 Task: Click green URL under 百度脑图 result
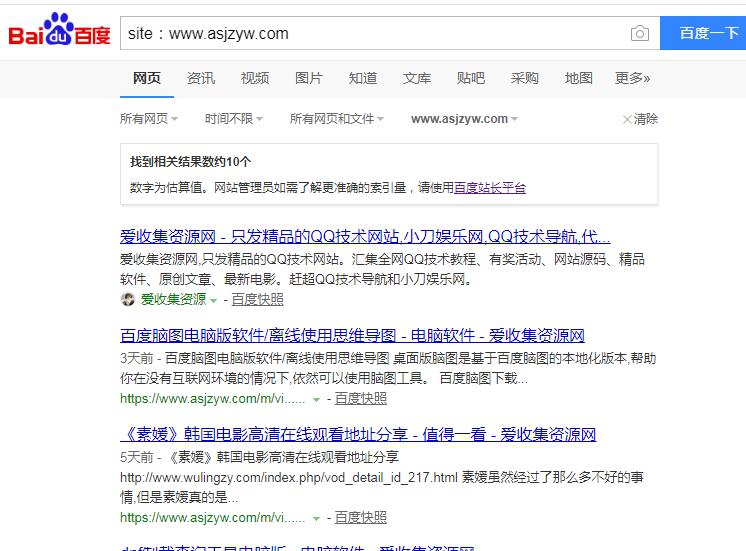(x=213, y=399)
